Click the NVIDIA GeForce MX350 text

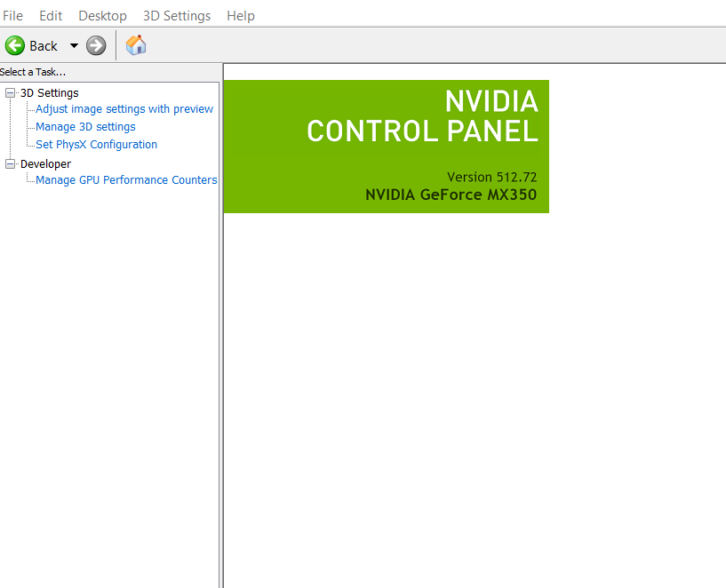click(x=451, y=195)
